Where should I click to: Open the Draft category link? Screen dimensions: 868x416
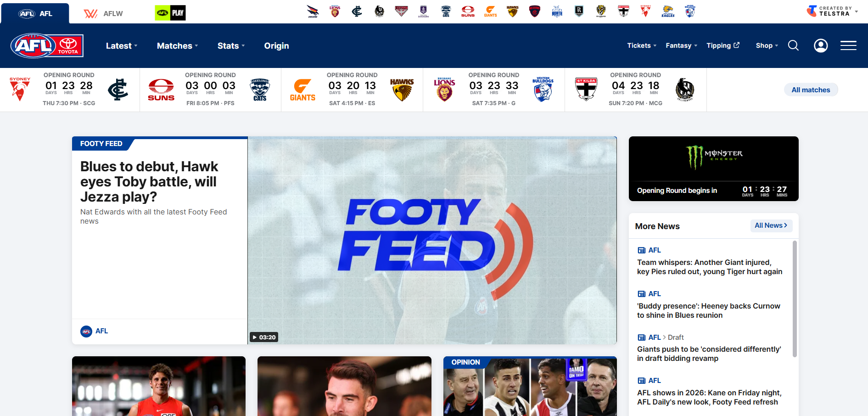coord(676,337)
